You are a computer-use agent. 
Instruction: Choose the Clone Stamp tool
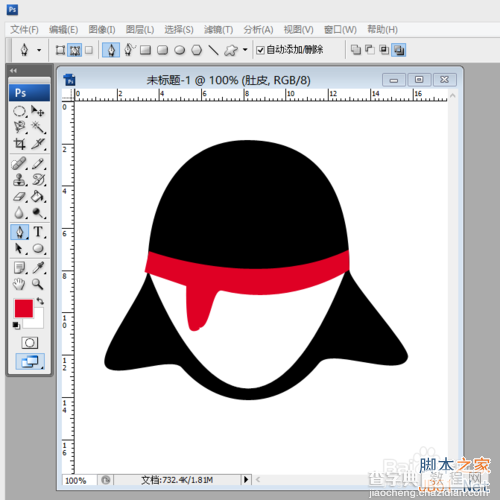click(20, 180)
